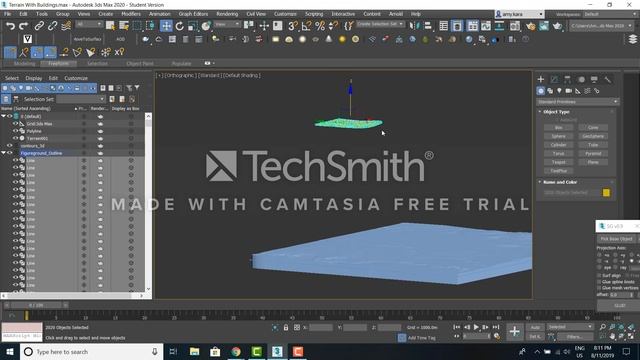Open the Selection Set dropdown in explorer
The width and height of the screenshot is (640, 360).
(81, 99)
